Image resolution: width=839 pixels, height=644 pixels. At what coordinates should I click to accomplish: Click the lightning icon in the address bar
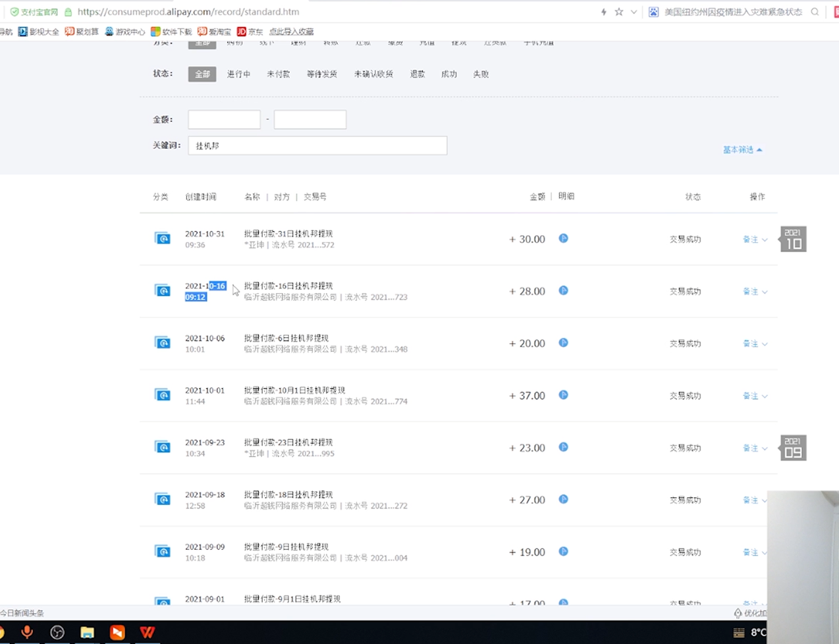603,11
